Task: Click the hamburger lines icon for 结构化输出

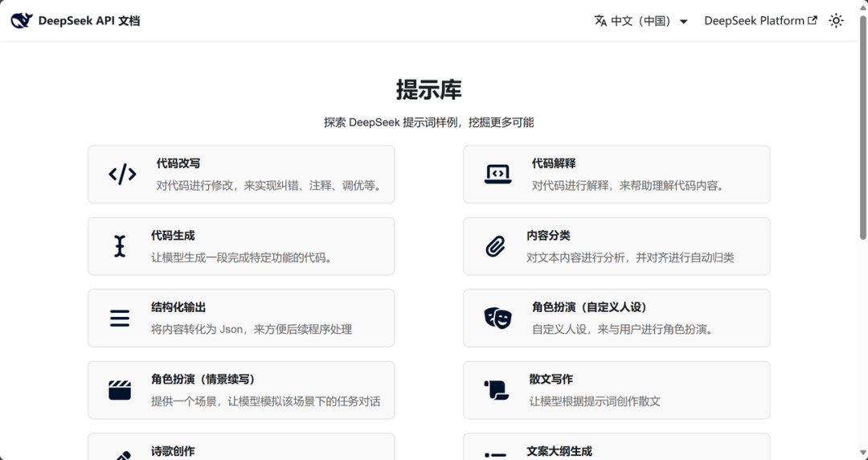Action: tap(120, 318)
